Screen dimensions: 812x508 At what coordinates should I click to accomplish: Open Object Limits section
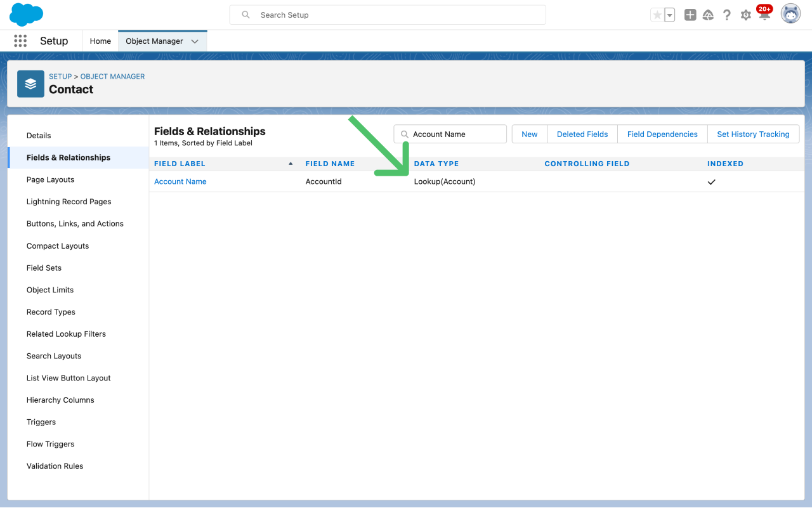(x=50, y=290)
